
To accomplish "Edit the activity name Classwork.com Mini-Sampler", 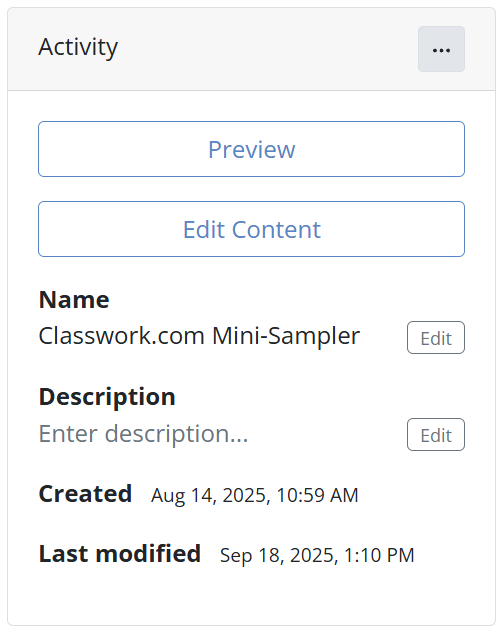I will point(436,338).
